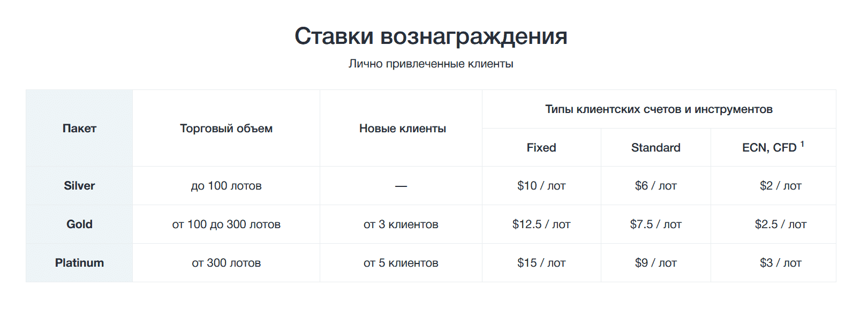Select the Silver package row label

79,186
